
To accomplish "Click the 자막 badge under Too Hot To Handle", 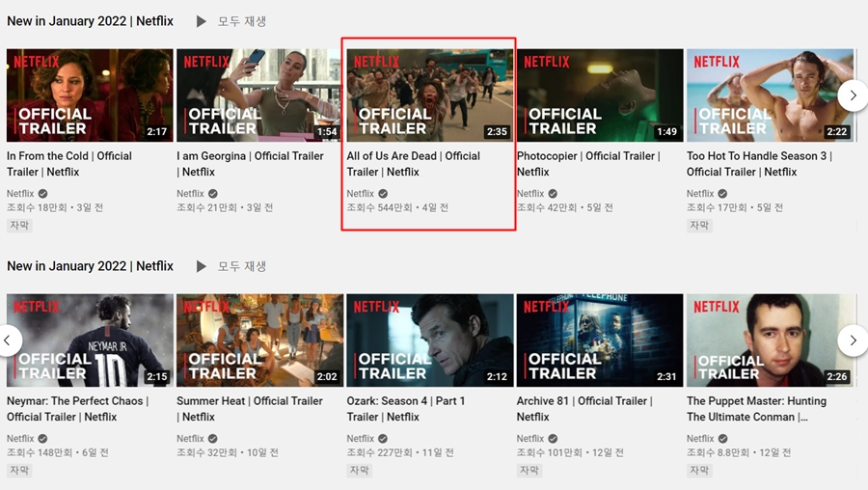I will click(699, 226).
